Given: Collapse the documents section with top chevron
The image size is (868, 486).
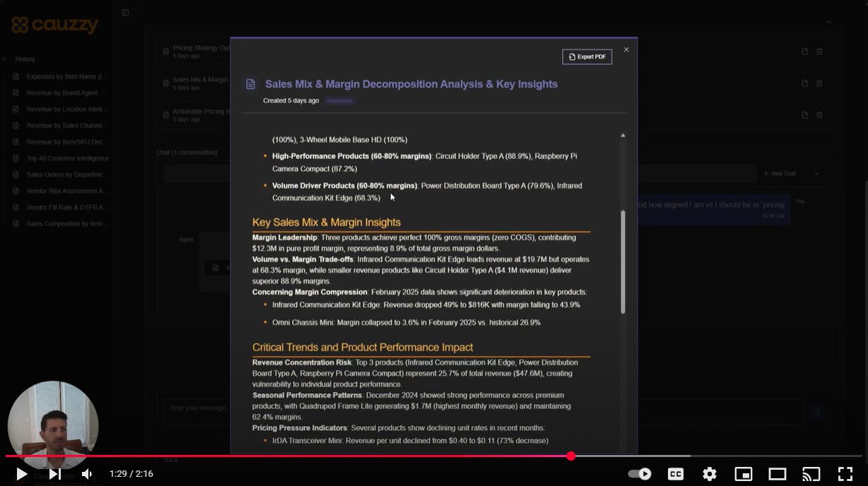Looking at the screenshot, I should (x=828, y=22).
